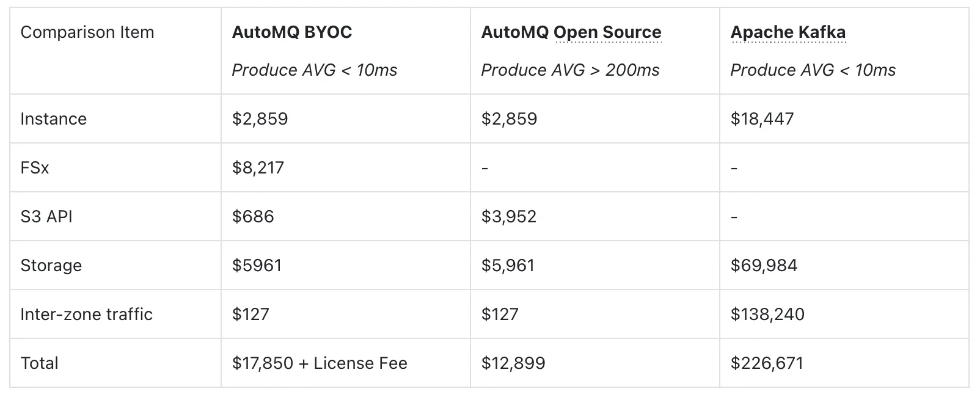Click the "$17,850 + License Fee" total
Screen dimensions: 980x397
319,363
